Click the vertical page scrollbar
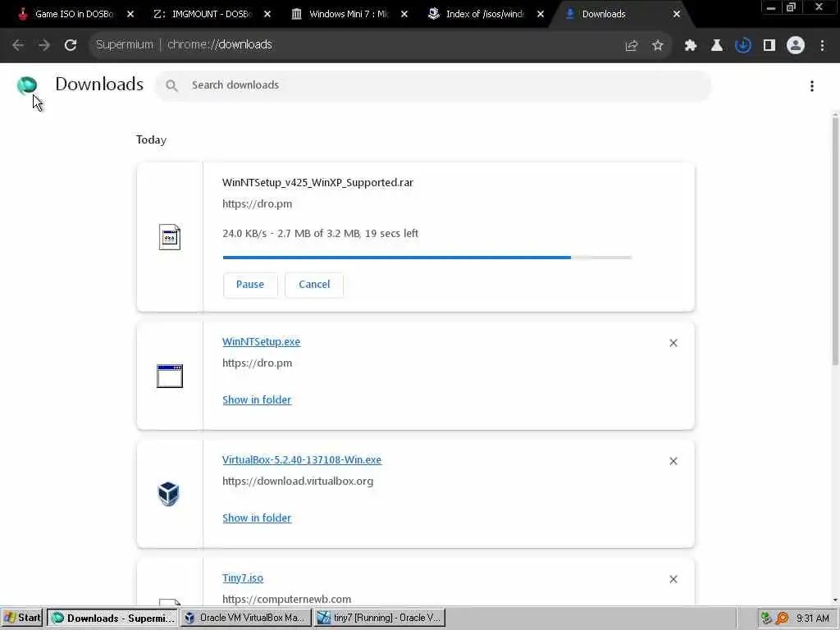The image size is (840, 630). tap(835, 241)
